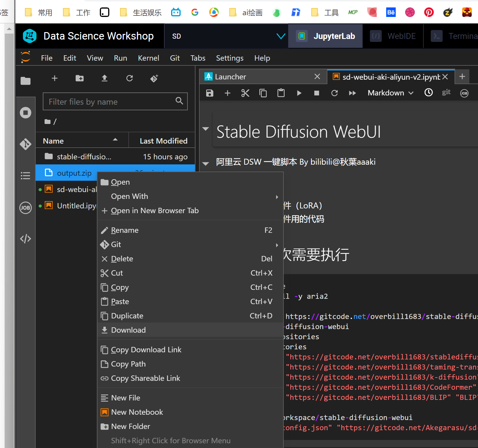The image size is (478, 448).
Task: Choose Duplicate in the context menu
Action: [190, 316]
